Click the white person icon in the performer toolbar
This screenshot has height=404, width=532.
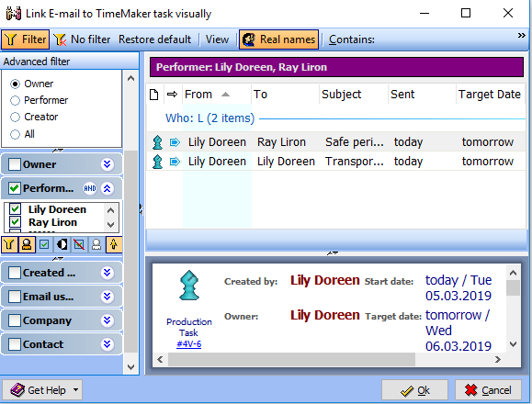pyautogui.click(x=96, y=245)
